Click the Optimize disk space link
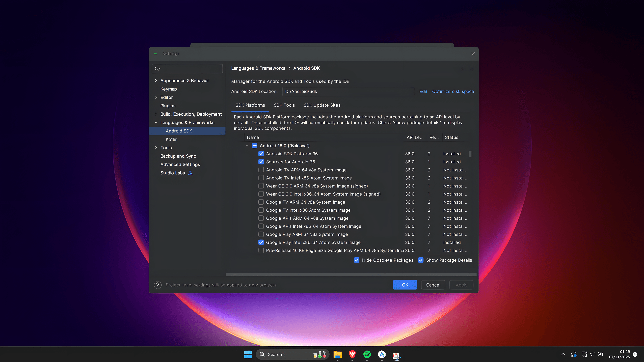Viewport: 644px width, 362px height. (453, 91)
